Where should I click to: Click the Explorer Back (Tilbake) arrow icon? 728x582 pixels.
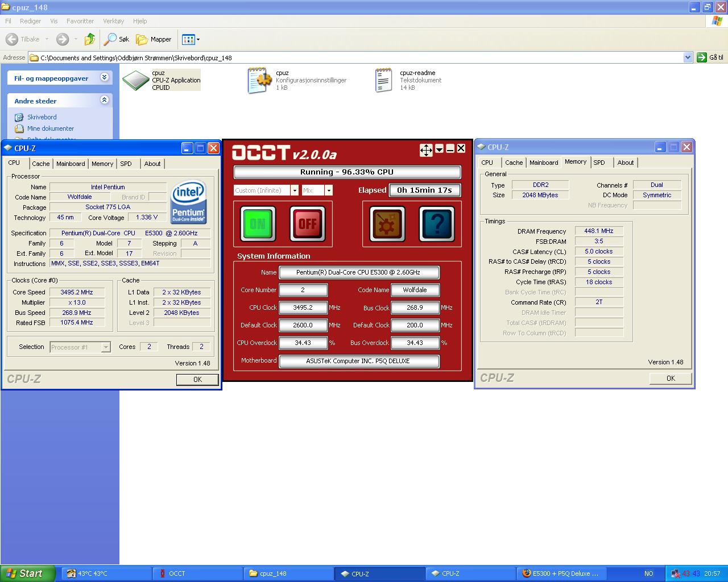[11, 39]
